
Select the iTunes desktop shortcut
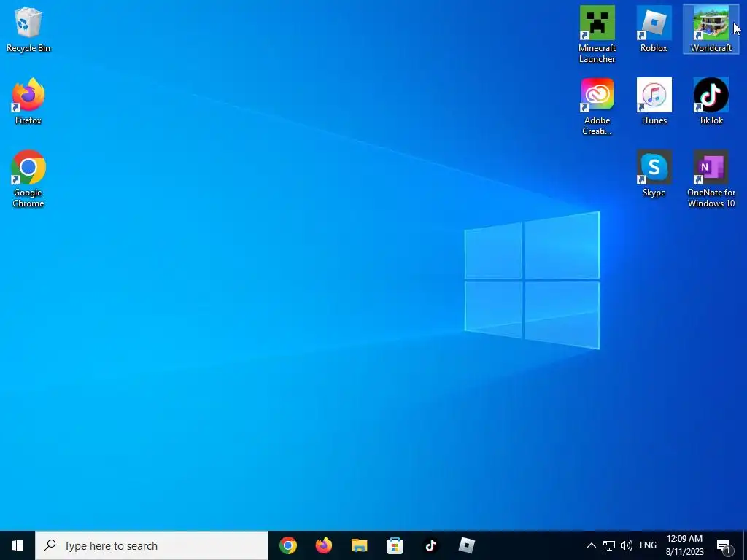click(x=654, y=101)
